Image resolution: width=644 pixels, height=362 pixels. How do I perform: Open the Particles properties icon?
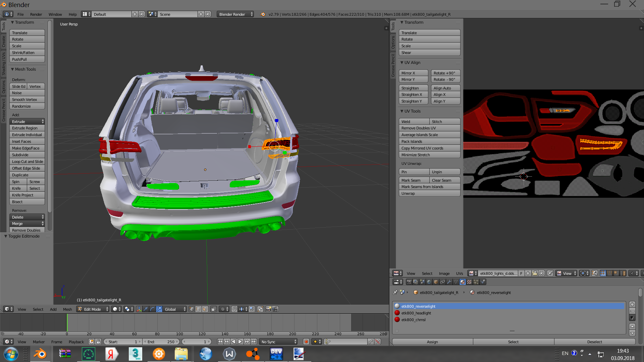[476, 282]
